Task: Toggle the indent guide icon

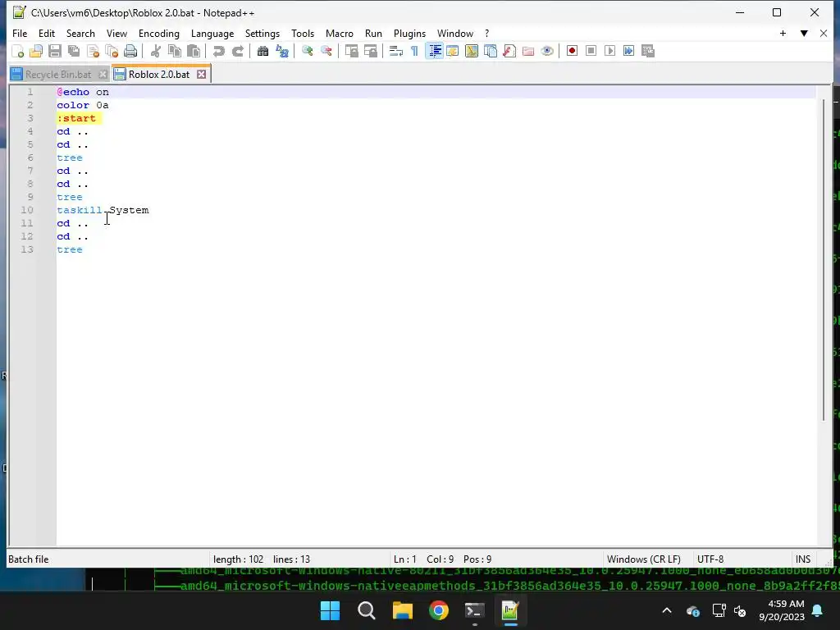Action: point(435,51)
